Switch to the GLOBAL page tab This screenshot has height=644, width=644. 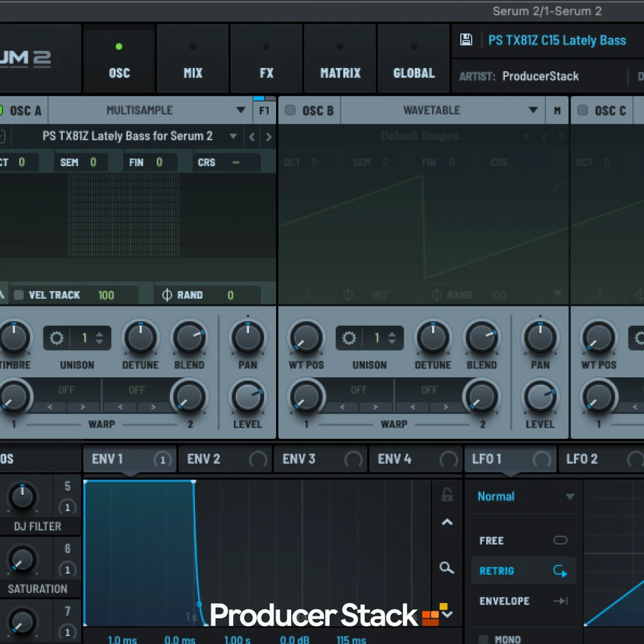[414, 58]
